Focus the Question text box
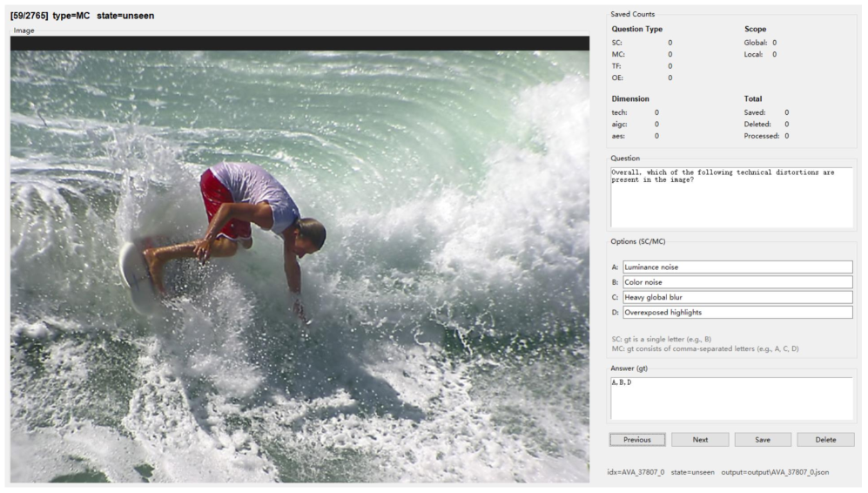The image size is (868, 493). tap(731, 198)
